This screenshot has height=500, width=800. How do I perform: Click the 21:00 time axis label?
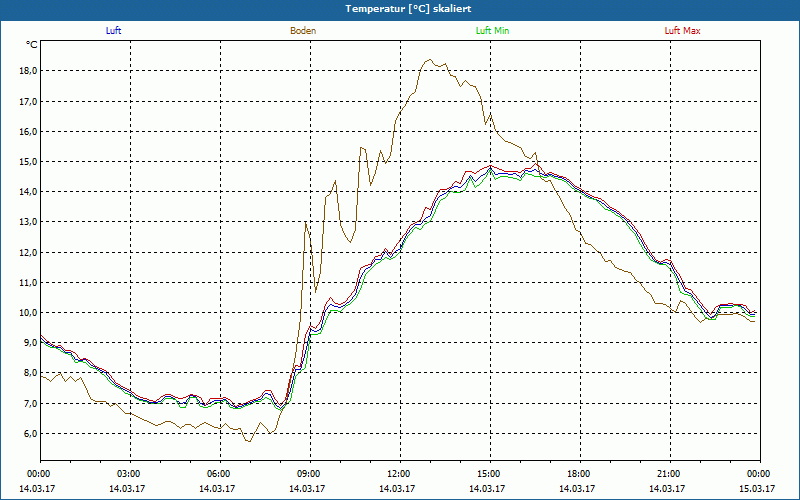click(x=669, y=474)
